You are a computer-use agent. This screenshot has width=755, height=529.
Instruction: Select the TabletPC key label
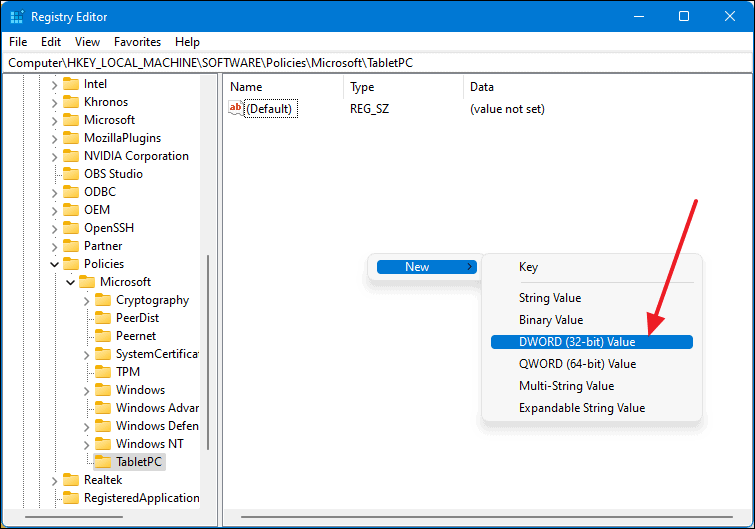click(x=139, y=462)
